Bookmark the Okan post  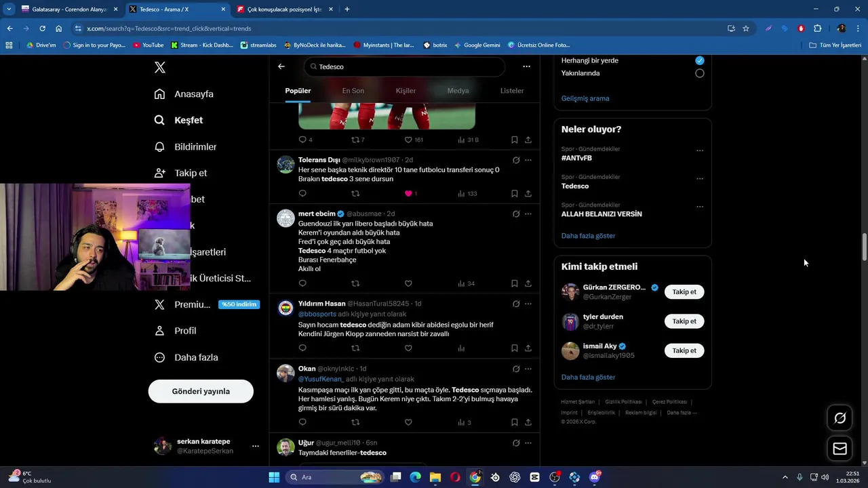coord(515,422)
